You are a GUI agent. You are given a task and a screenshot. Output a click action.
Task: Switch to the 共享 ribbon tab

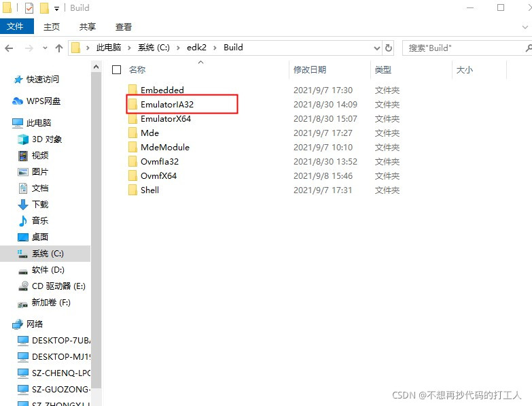click(88, 27)
